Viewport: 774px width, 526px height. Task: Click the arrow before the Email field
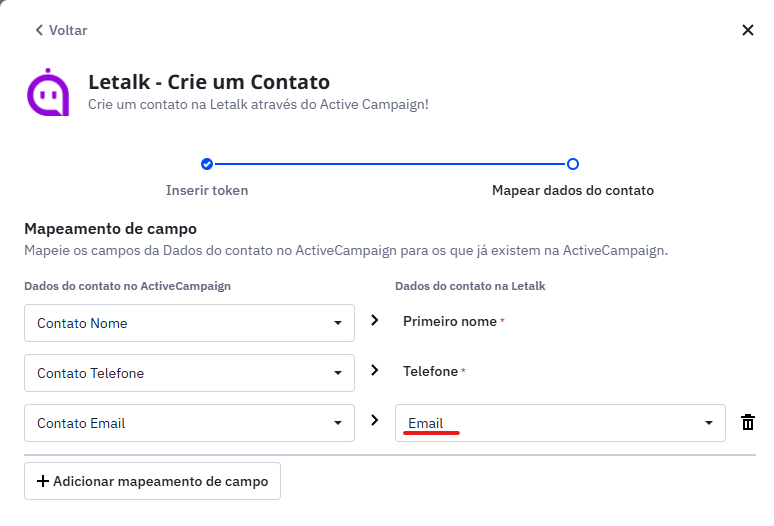pyautogui.click(x=375, y=420)
